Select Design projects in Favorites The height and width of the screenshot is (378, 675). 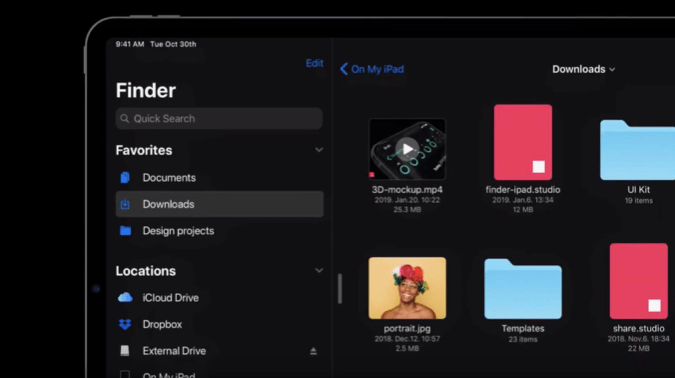coord(220,231)
